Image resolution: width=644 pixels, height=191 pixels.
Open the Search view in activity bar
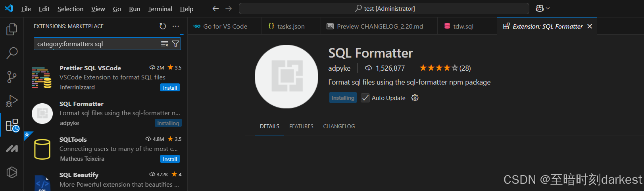coord(12,53)
